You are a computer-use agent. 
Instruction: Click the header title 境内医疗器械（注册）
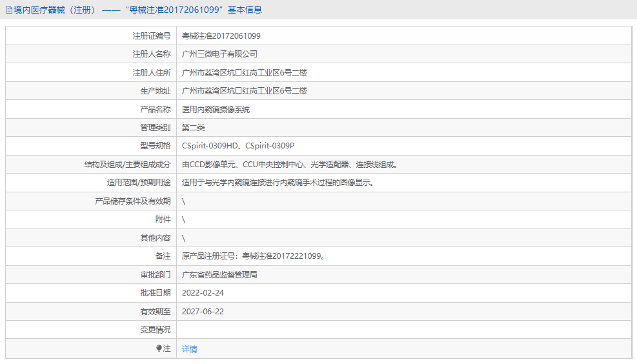click(x=55, y=10)
